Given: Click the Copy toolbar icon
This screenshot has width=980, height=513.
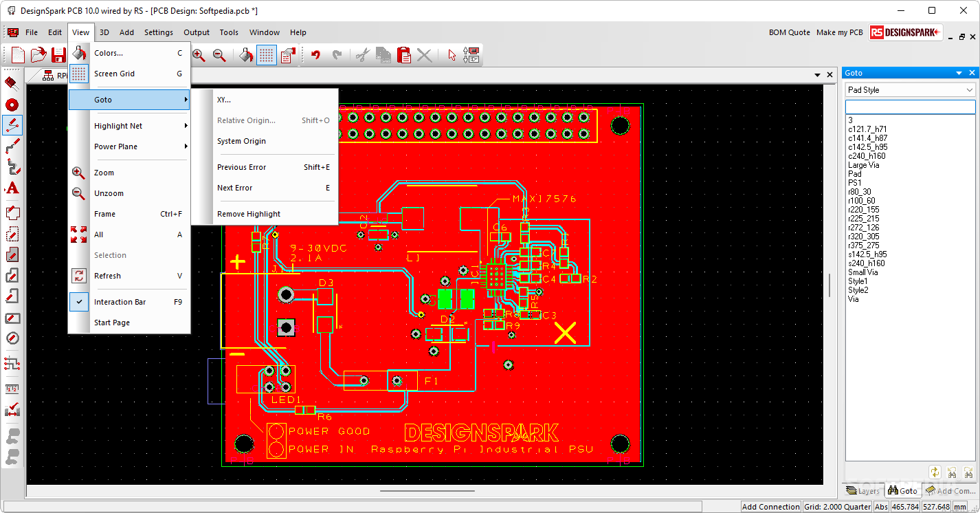Looking at the screenshot, I should coord(383,55).
